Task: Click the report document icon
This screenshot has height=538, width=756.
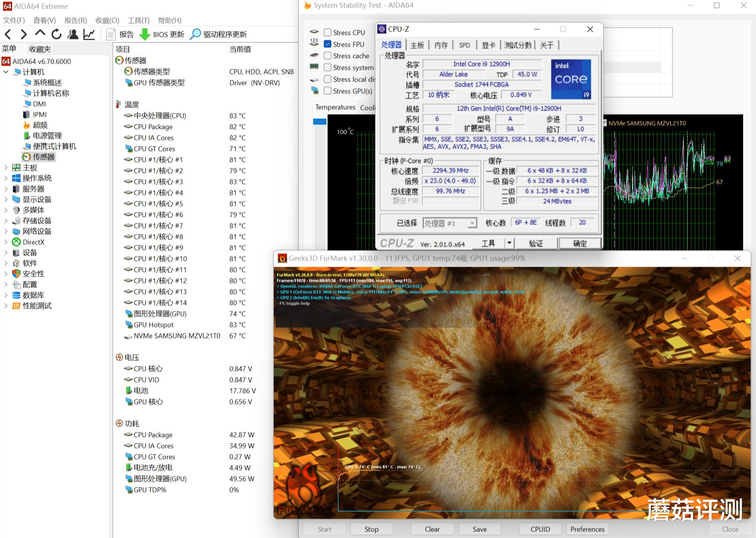Action: (111, 35)
